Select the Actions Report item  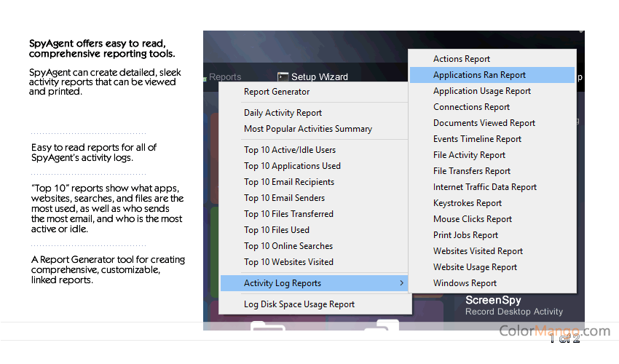point(461,59)
